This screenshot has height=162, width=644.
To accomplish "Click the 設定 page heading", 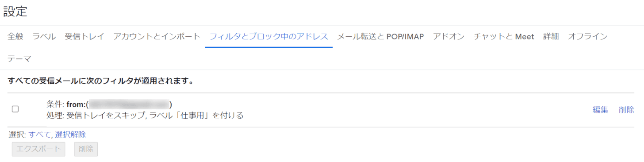I will click(15, 12).
